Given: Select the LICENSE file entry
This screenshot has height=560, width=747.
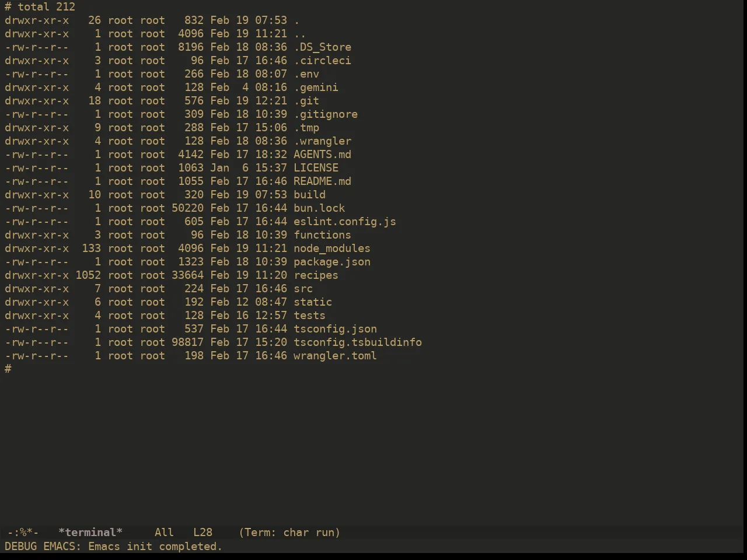Looking at the screenshot, I should point(316,168).
